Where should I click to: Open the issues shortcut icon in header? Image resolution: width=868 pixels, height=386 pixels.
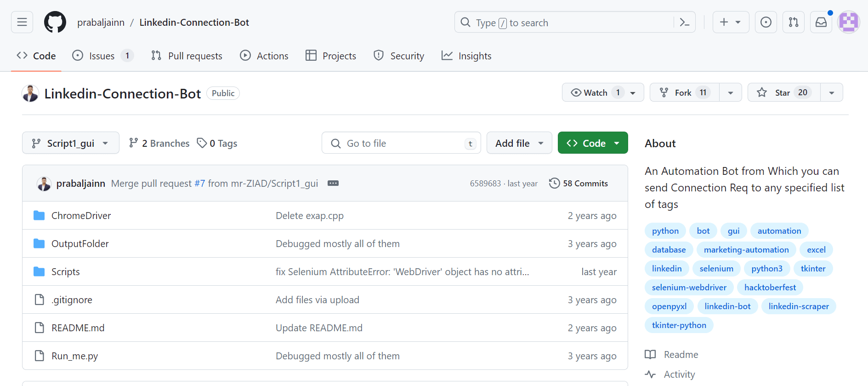(x=766, y=22)
